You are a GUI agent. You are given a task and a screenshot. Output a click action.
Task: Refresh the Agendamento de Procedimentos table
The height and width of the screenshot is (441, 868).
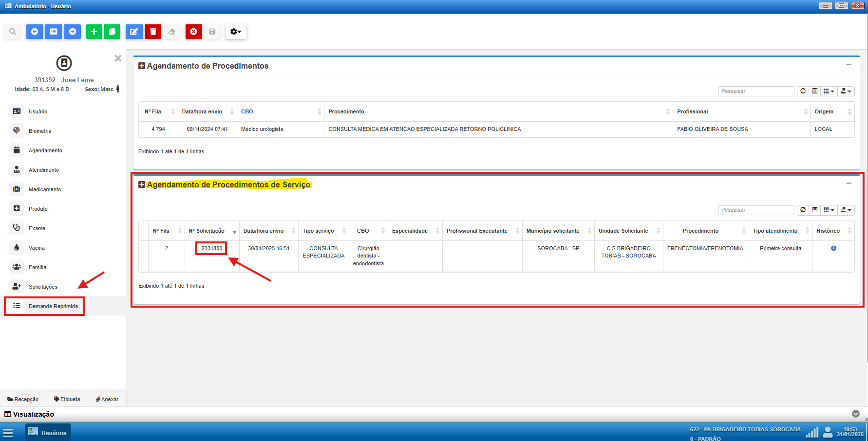803,91
